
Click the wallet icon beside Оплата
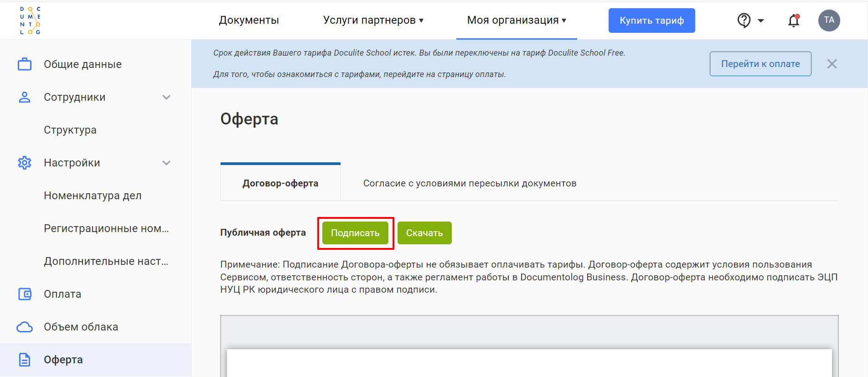click(x=25, y=294)
